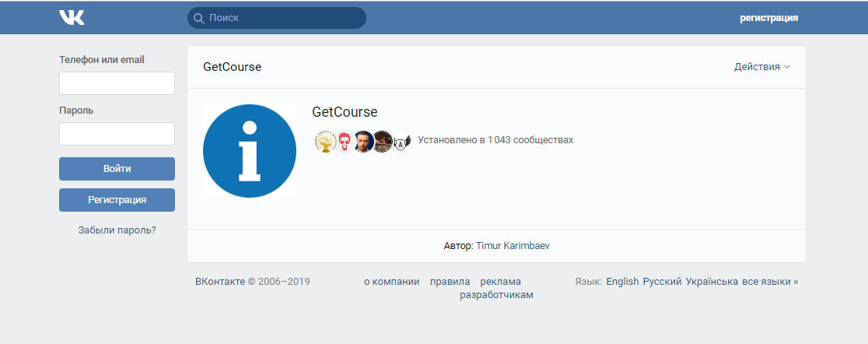Open the реклама footer link
The width and height of the screenshot is (868, 344).
[x=500, y=282]
